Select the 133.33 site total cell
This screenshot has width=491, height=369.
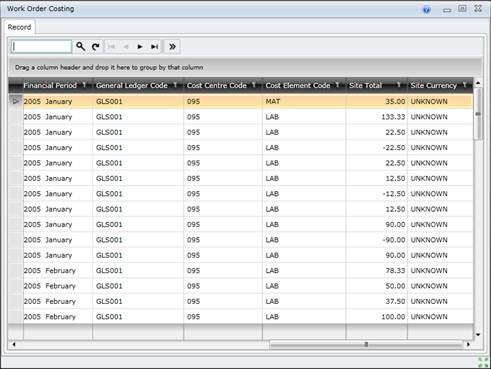pos(377,117)
